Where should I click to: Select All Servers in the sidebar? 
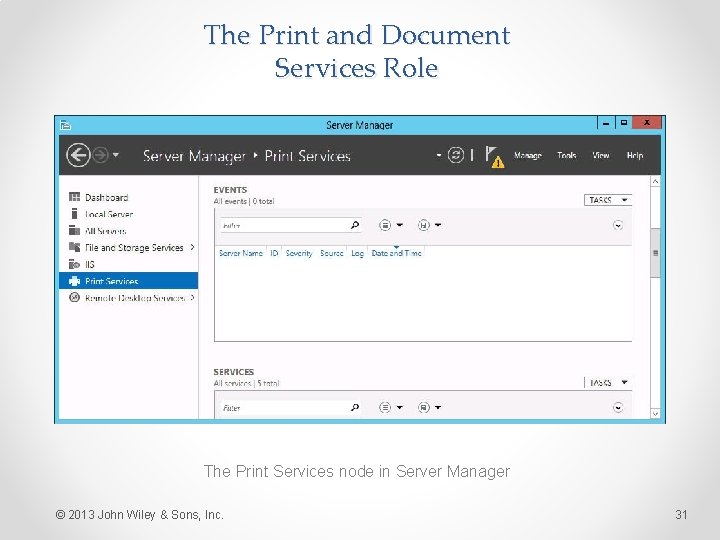pos(129,231)
